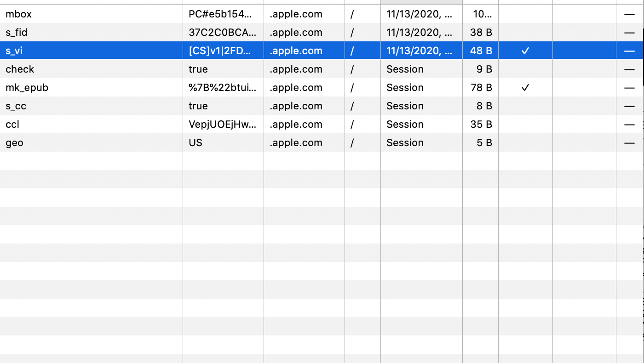Click the path slash in mbox row
The image size is (644, 363).
point(352,14)
